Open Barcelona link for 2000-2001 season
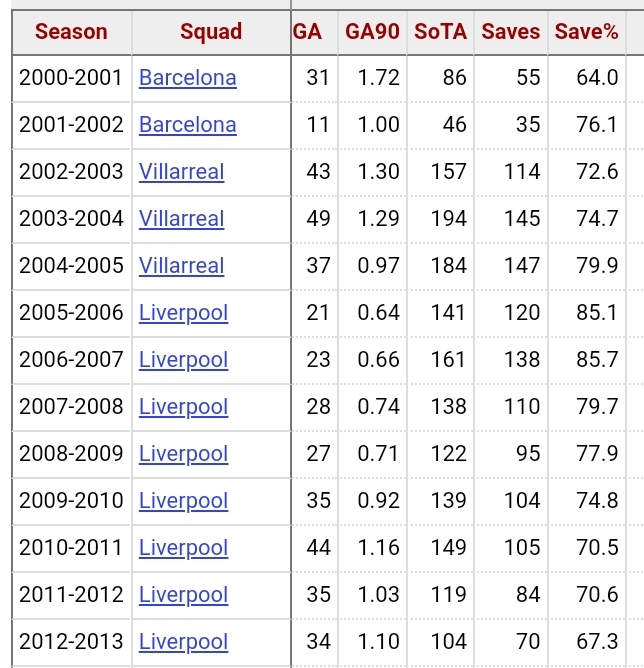The image size is (644, 668). pos(188,78)
